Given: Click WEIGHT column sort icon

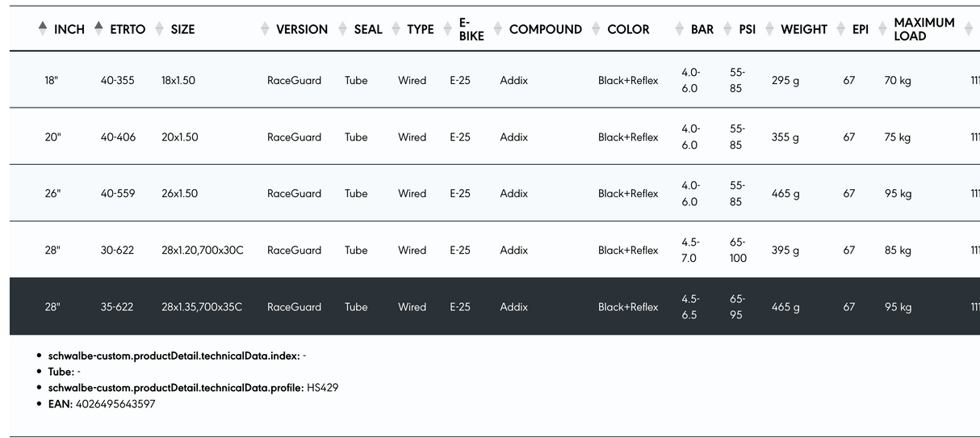Looking at the screenshot, I should pos(769,28).
